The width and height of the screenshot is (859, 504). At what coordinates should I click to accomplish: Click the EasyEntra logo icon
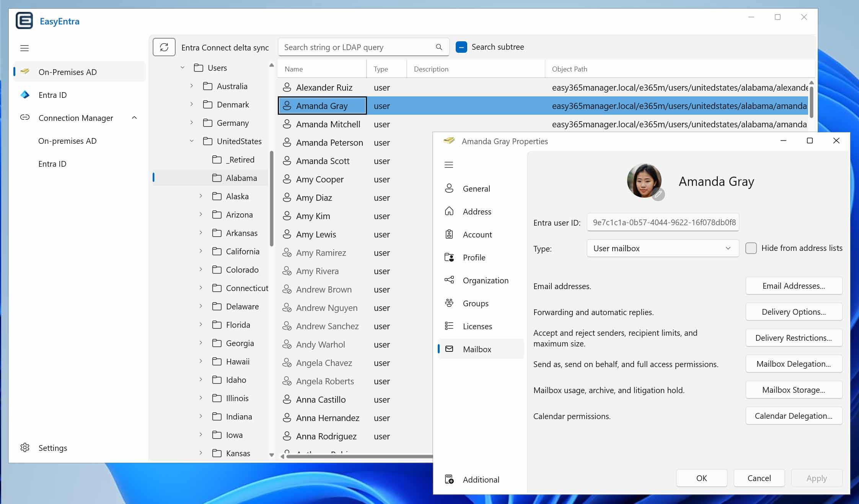point(24,21)
